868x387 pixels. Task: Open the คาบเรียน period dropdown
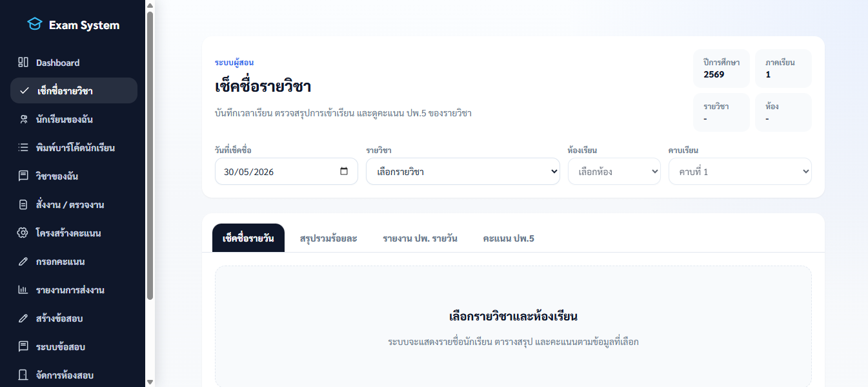tap(740, 172)
